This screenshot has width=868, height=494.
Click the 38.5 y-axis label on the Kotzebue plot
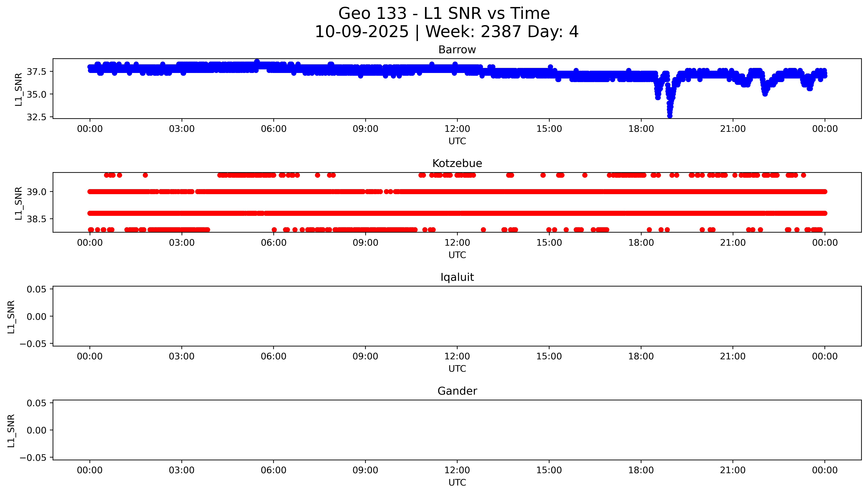[x=37, y=219]
